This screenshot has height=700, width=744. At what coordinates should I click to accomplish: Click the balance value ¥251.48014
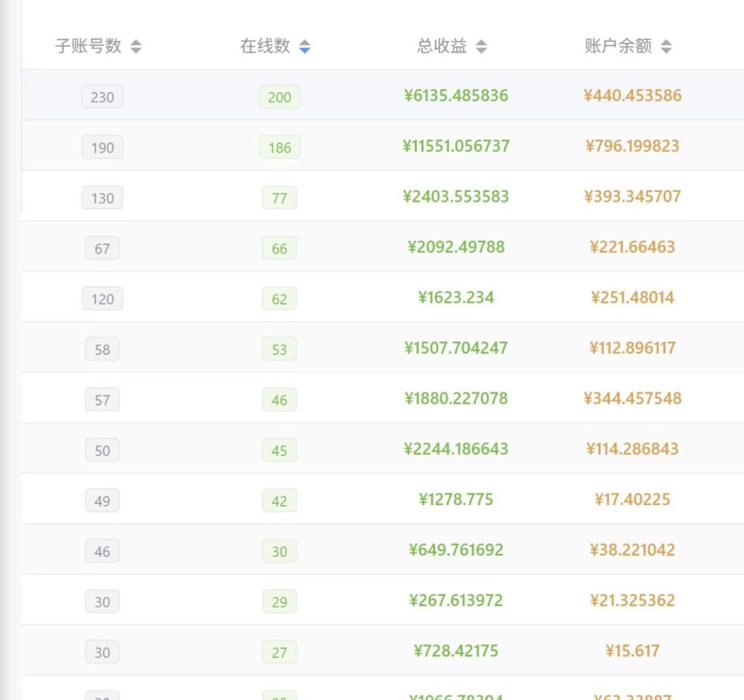(x=633, y=297)
